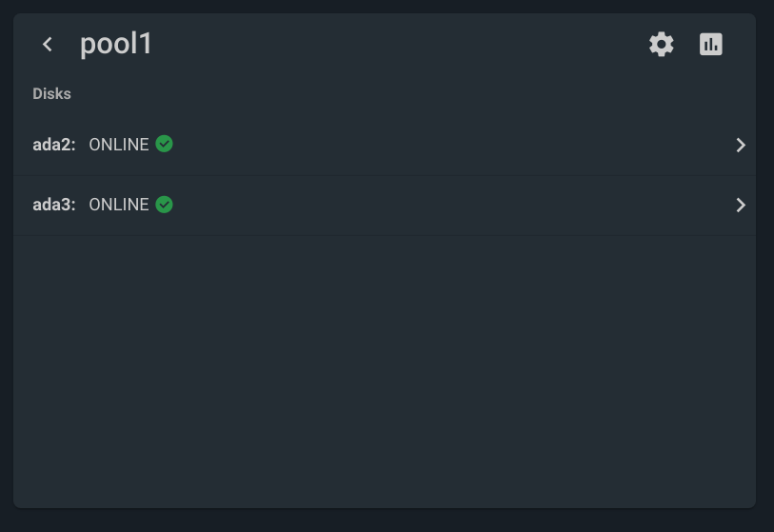The width and height of the screenshot is (774, 532).
Task: Open pool1 settings gear icon
Action: [x=661, y=45]
